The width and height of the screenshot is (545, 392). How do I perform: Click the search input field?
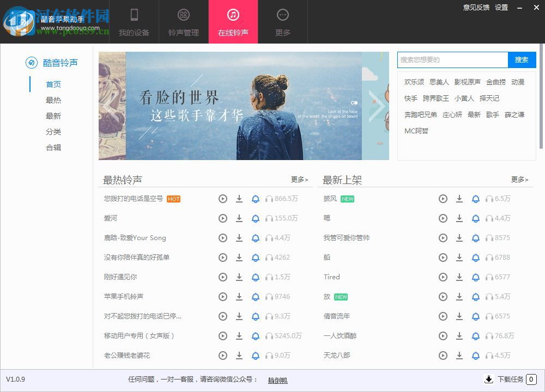point(452,60)
